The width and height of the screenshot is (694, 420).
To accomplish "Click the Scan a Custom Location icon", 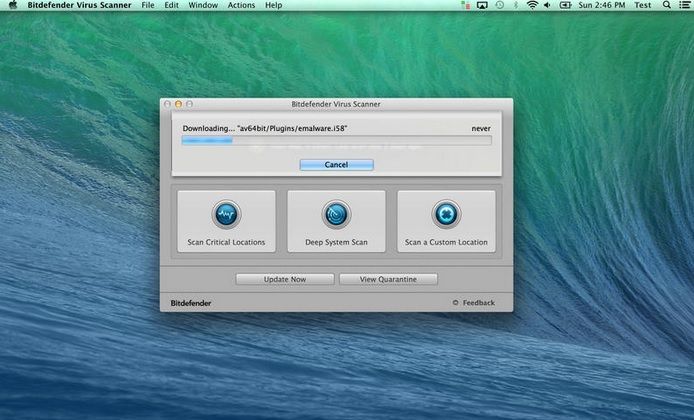I will (446, 214).
